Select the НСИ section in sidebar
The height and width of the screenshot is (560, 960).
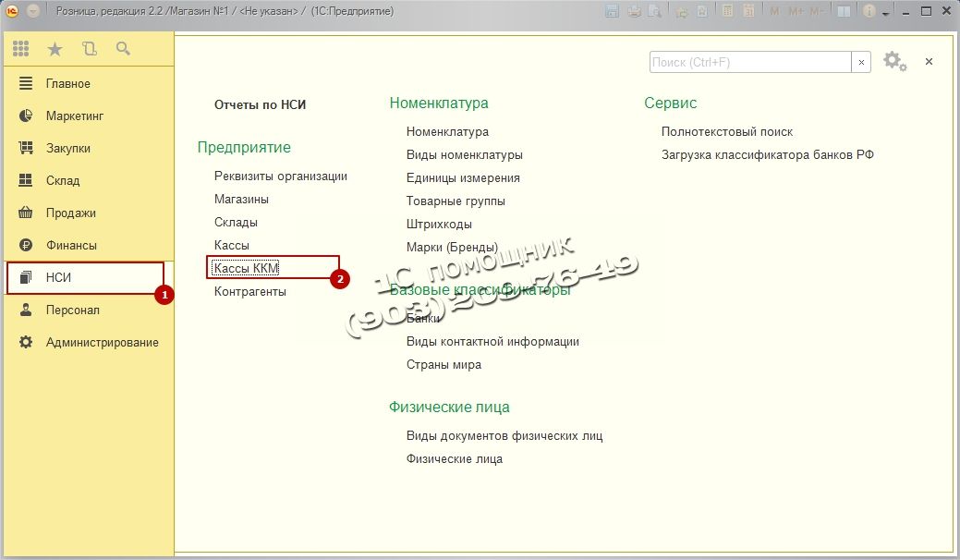click(59, 277)
